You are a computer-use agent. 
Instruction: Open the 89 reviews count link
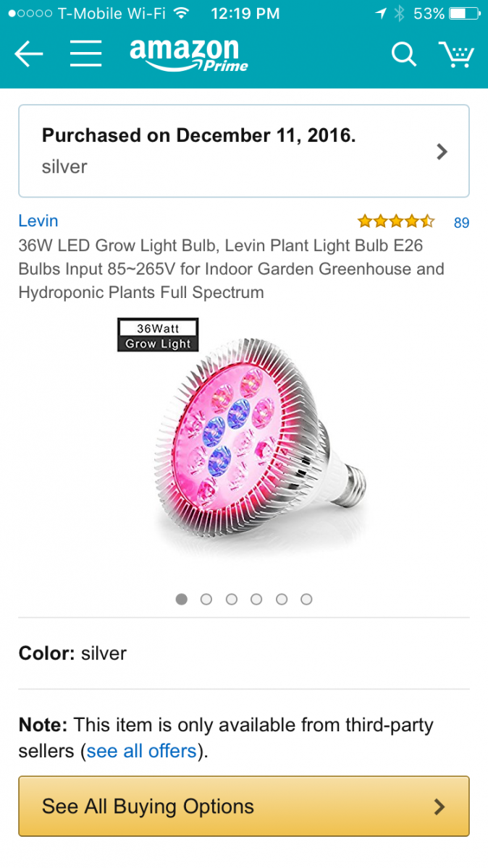461,223
